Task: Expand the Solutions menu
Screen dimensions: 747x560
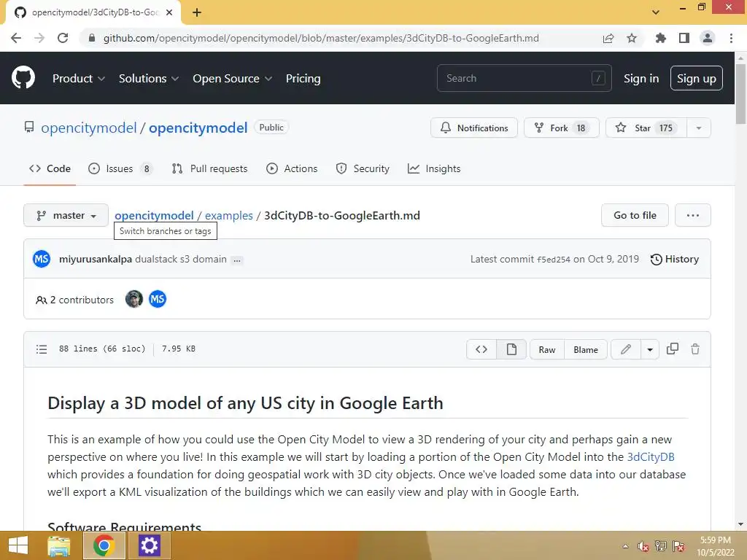Action: (x=149, y=78)
